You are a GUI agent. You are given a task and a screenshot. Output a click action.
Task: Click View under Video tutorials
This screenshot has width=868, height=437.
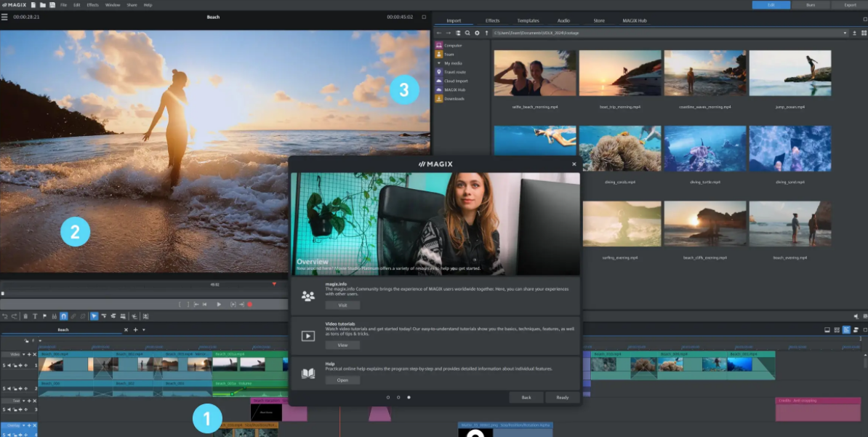pos(342,345)
